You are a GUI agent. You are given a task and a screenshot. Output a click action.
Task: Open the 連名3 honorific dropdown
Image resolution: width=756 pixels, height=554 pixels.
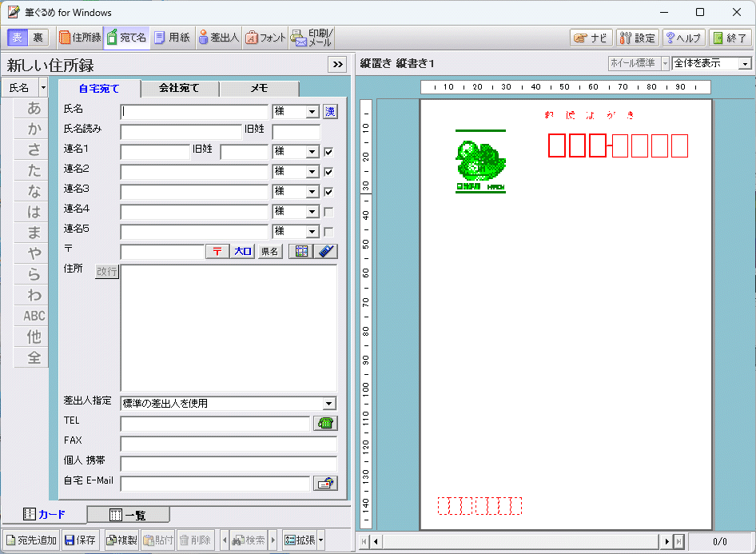point(312,192)
